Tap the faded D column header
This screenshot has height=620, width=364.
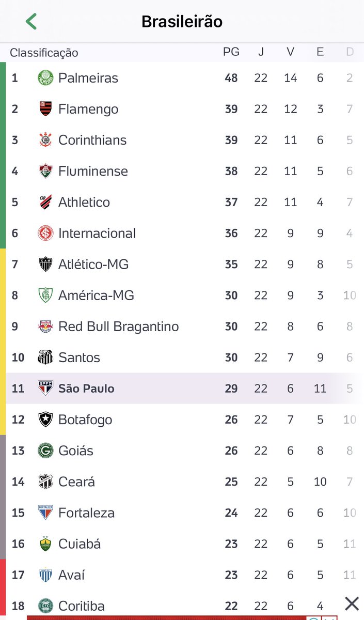pyautogui.click(x=350, y=52)
